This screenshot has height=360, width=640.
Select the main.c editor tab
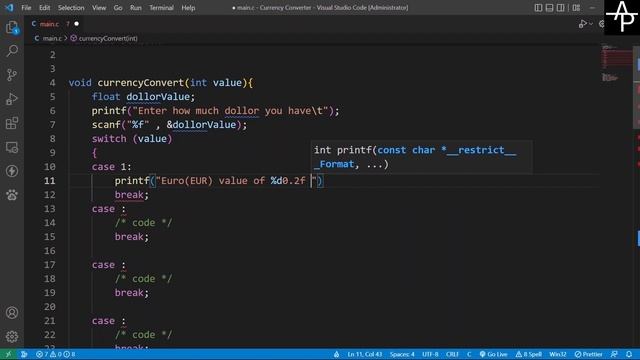tap(54, 24)
